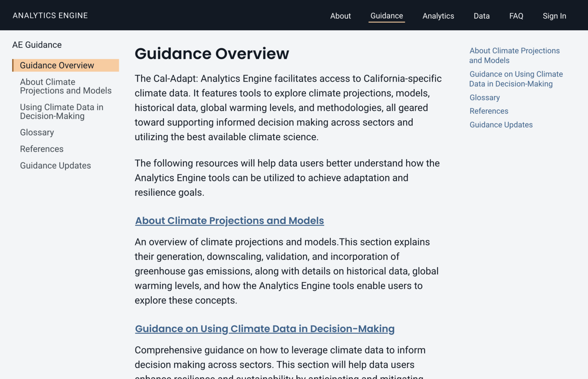Screen dimensions: 588x379
Task: Click About Climate Projections and Models in right panel
Action: tap(514, 56)
